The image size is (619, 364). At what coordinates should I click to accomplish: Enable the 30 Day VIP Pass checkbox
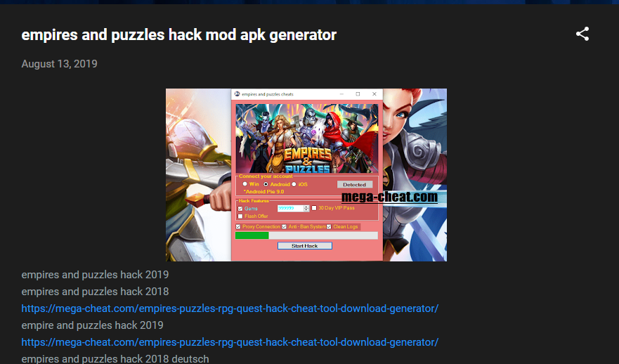314,208
